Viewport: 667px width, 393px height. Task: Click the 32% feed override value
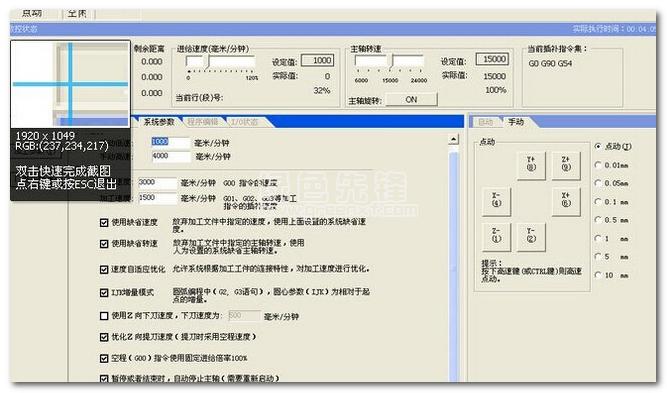pos(322,91)
